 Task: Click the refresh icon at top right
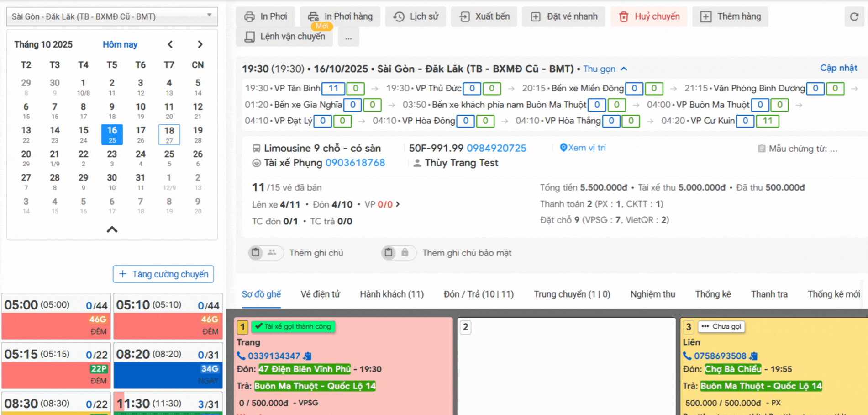(854, 17)
